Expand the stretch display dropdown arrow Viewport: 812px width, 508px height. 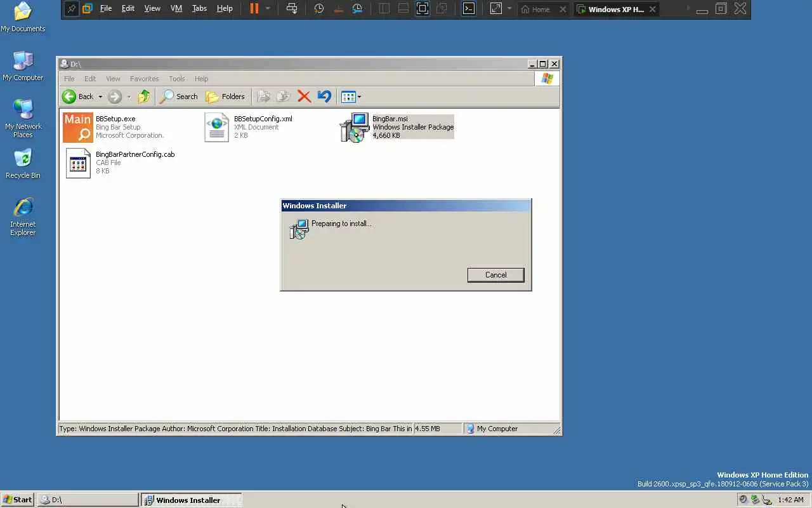[509, 9]
